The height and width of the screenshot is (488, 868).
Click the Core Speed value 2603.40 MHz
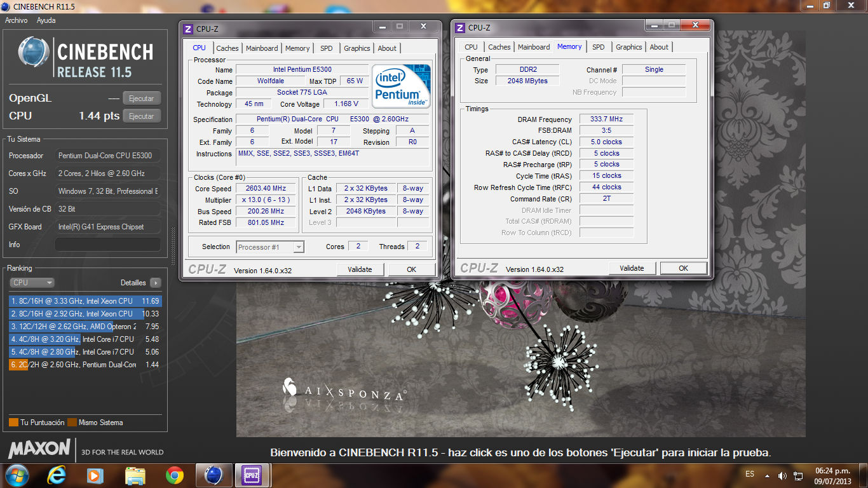[266, 189]
